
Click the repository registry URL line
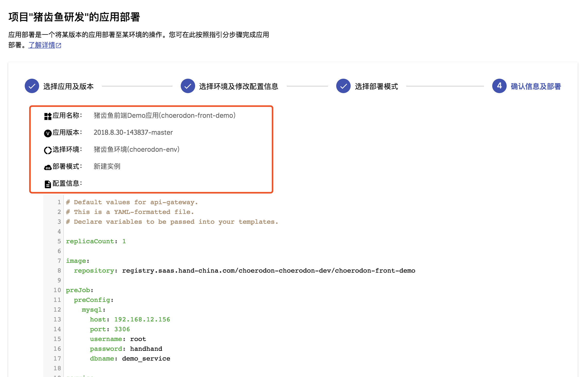(245, 271)
